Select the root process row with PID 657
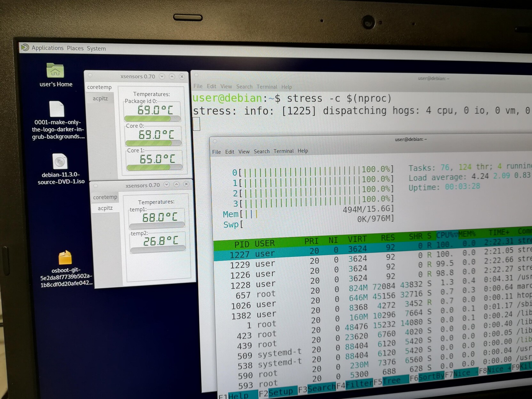 373,288
